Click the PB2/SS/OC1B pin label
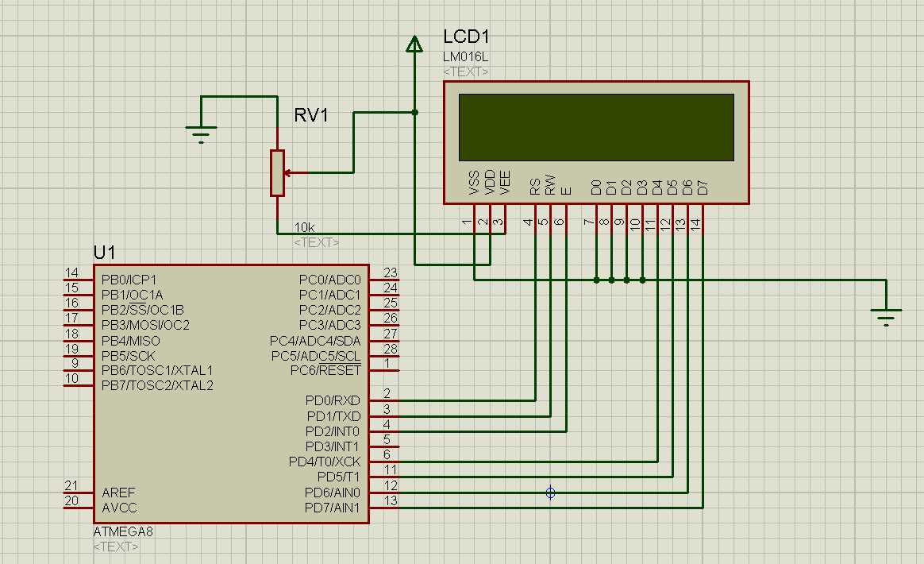Image resolution: width=924 pixels, height=564 pixels. coord(143,310)
